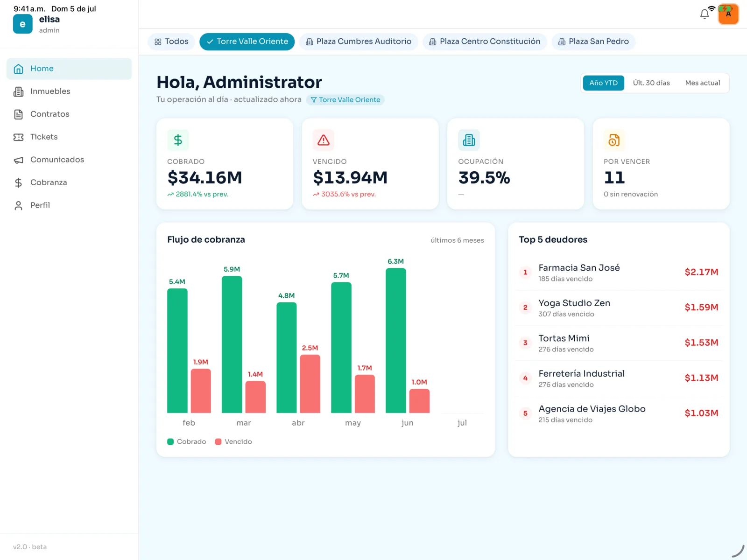This screenshot has width=747, height=560.
Task: Click the Comunicados megaphone icon
Action: (19, 160)
